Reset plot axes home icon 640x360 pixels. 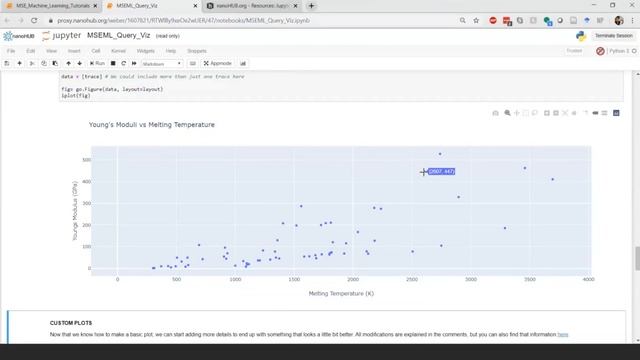point(574,113)
